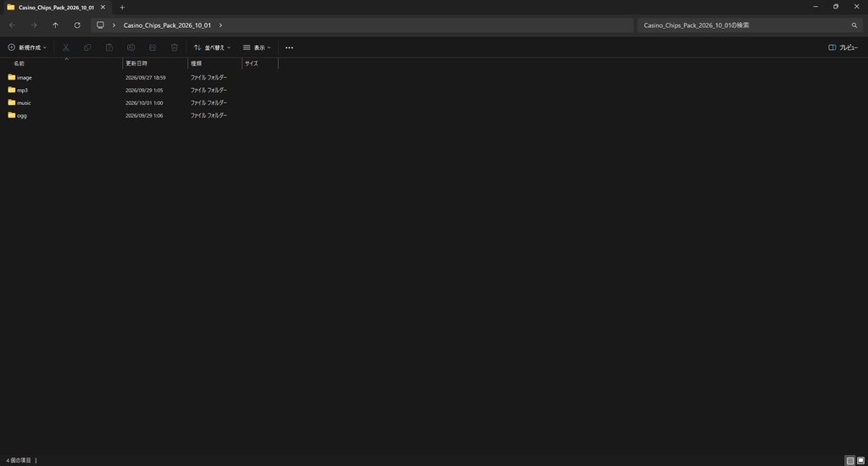Click the ogg folder icon
This screenshot has width=868, height=466.
12,115
